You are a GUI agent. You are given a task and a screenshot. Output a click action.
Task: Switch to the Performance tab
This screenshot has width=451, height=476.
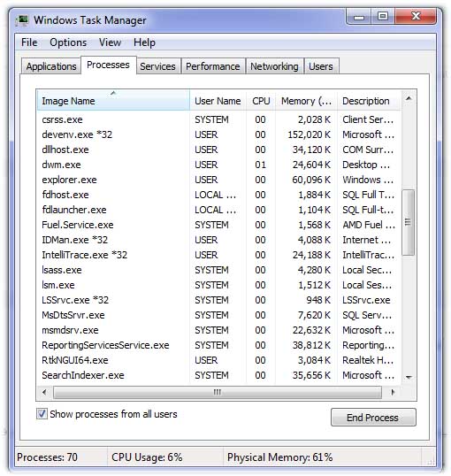(213, 66)
